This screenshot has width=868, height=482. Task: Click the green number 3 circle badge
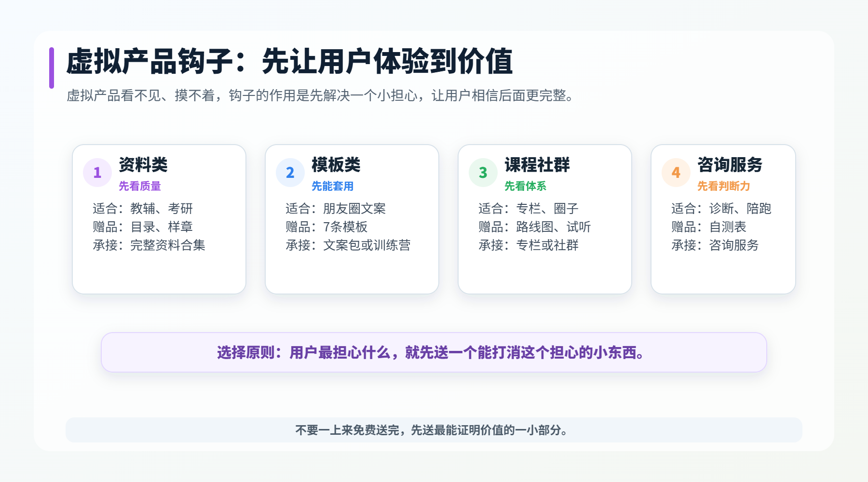click(483, 173)
